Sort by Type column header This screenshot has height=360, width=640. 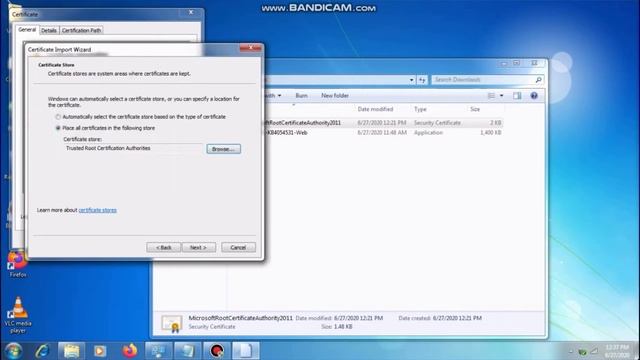click(420, 109)
